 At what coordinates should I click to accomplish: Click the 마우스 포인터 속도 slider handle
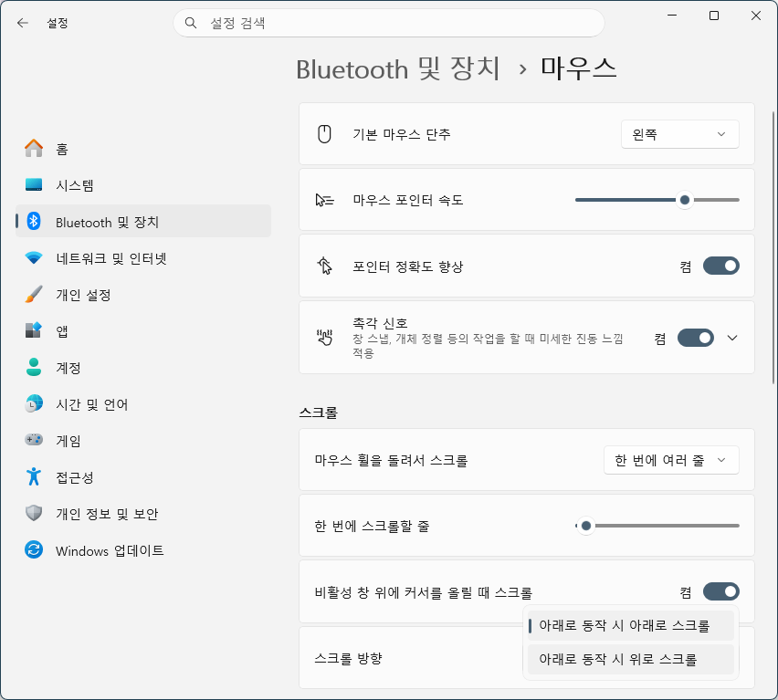[x=685, y=200]
